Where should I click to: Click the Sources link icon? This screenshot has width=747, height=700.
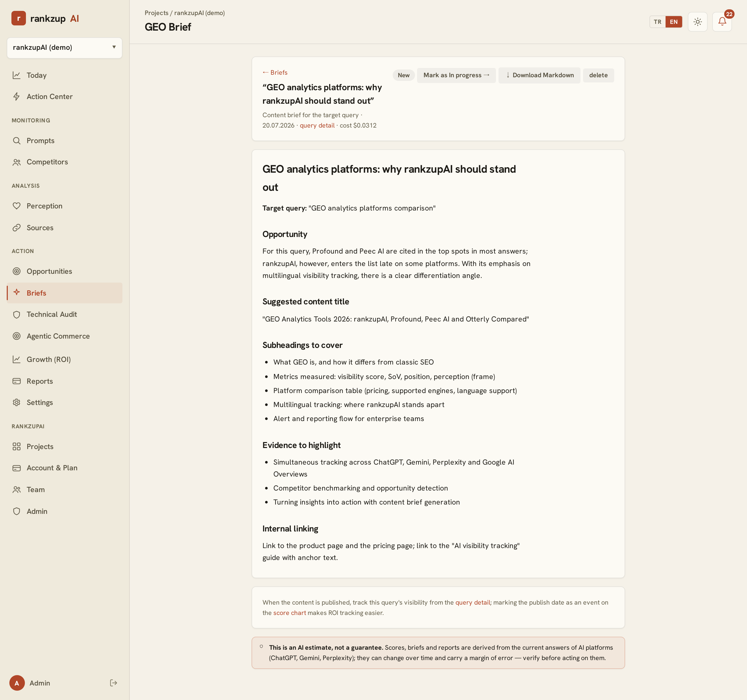(x=17, y=228)
